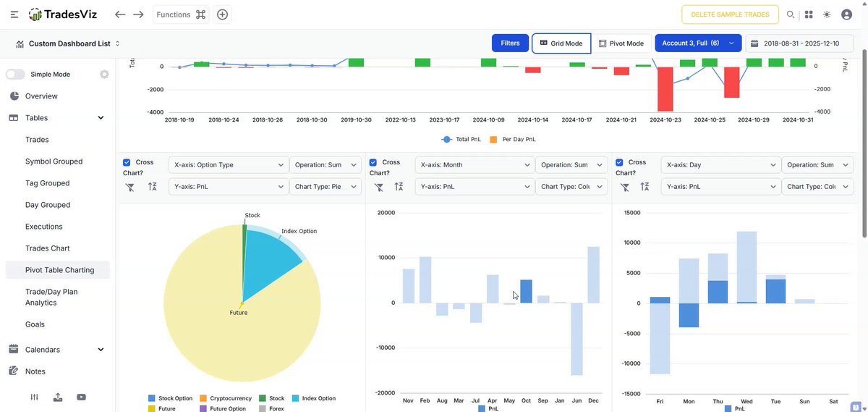The width and height of the screenshot is (868, 412).
Task: Toggle light/dark theme sun icon
Action: tap(827, 14)
